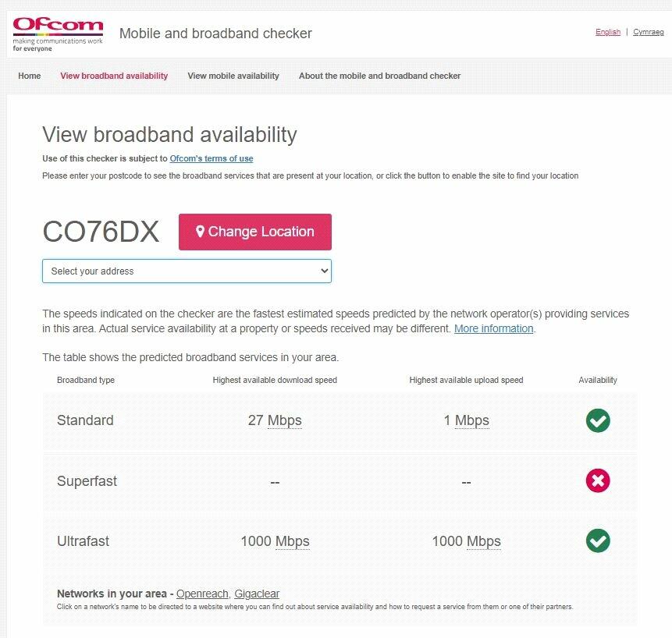The height and width of the screenshot is (638, 672).
Task: Switch language to Cymraeg
Action: click(649, 32)
